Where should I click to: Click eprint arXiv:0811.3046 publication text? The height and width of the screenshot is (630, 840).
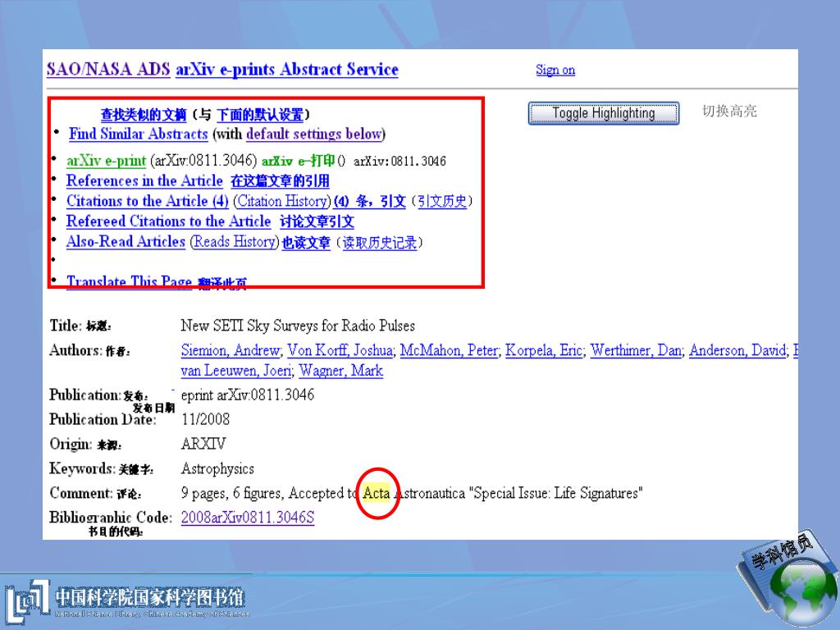tap(248, 395)
